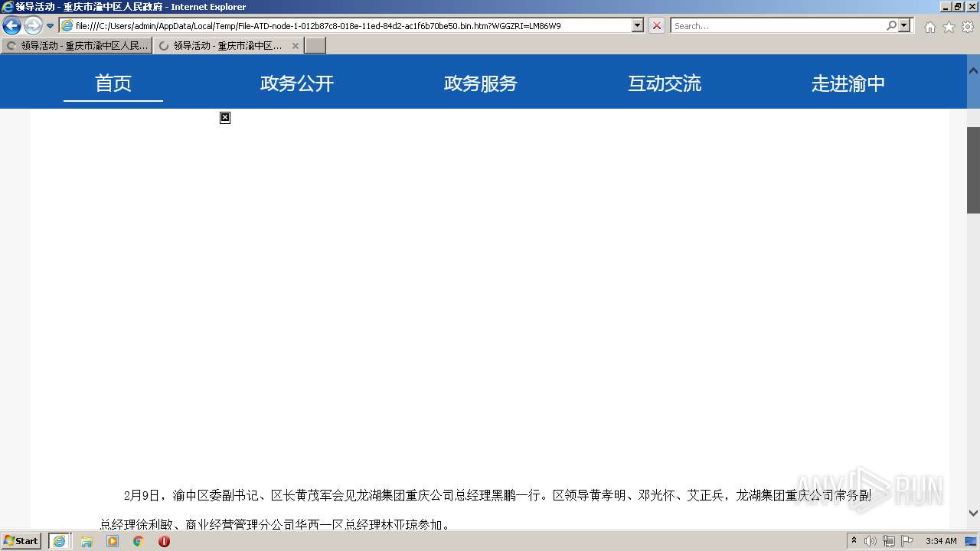Screen dimensions: 980x551
Task: Open the search provider dropdown arrow
Action: pos(905,25)
